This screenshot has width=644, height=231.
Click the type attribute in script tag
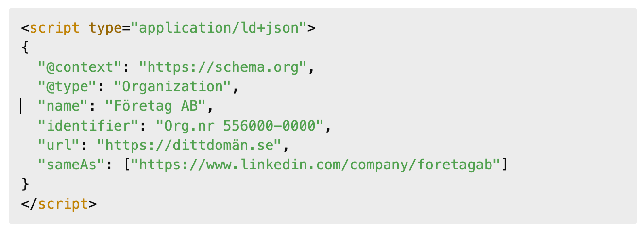[x=105, y=28]
